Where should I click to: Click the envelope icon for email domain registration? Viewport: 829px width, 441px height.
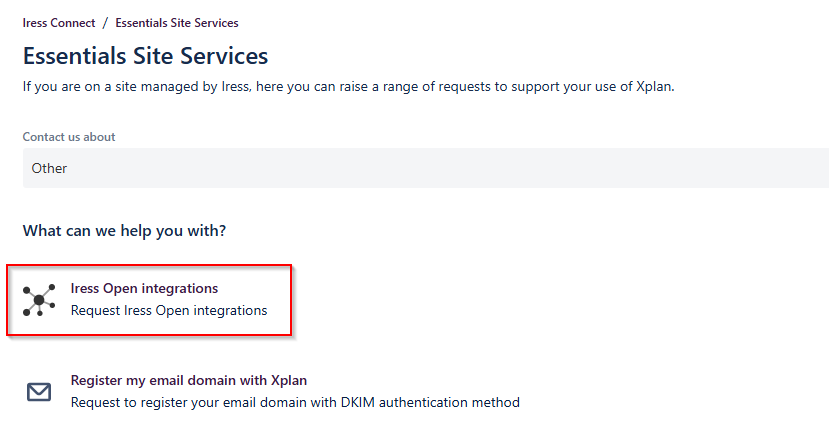pyautogui.click(x=39, y=392)
